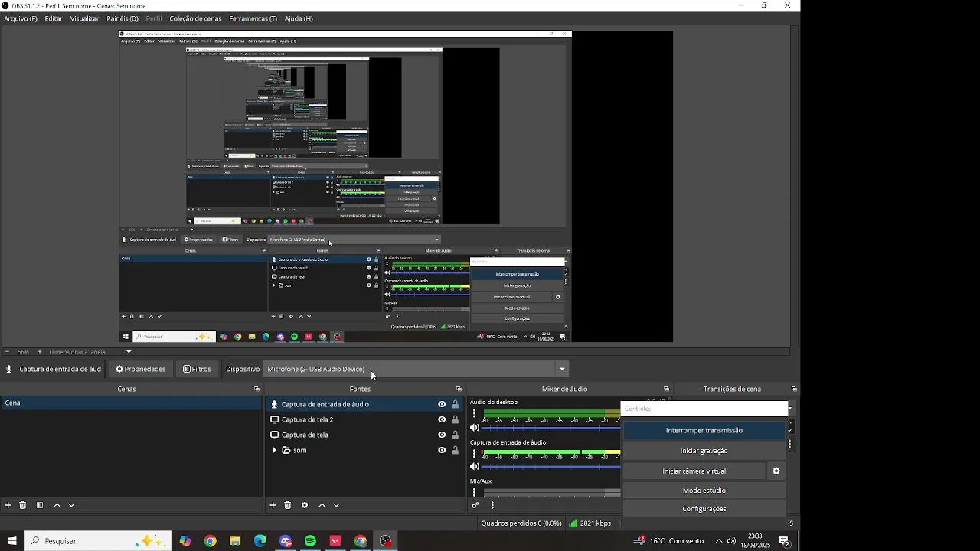Open Dispositivo microphone dropdown

[416, 369]
